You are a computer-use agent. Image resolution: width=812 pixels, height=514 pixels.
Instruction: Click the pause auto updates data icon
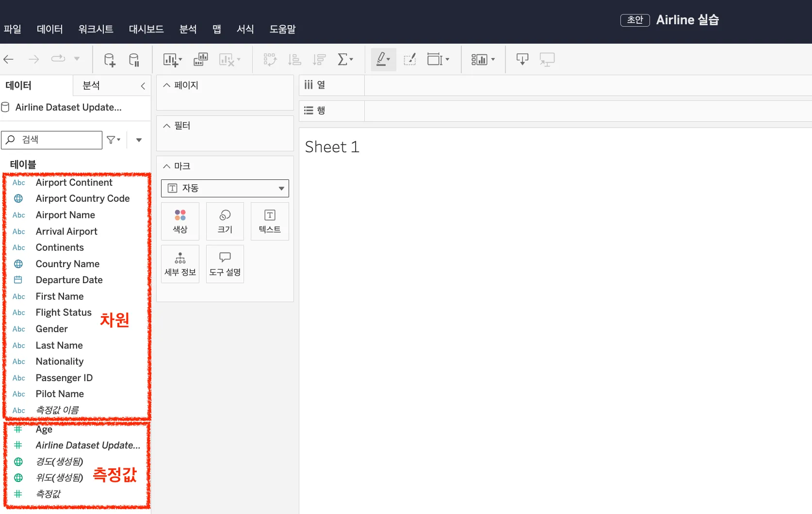pyautogui.click(x=134, y=60)
